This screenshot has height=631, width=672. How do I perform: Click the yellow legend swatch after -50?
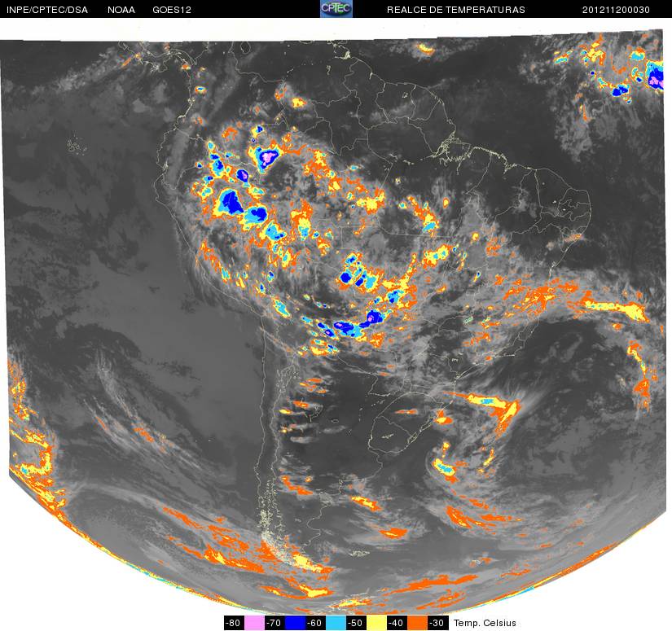(x=376, y=623)
